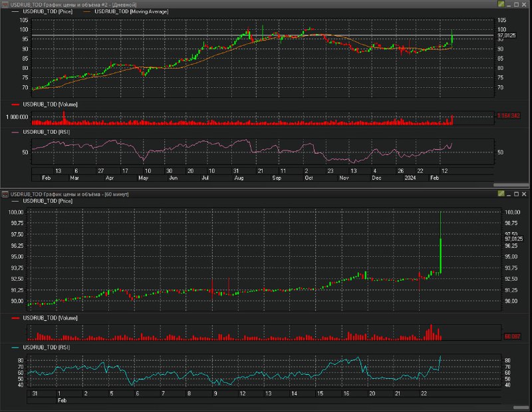Image resolution: width=532 pixels, height=412 pixels.
Task: Click date '20' on the 60-minute time axis
Action: pos(372,393)
